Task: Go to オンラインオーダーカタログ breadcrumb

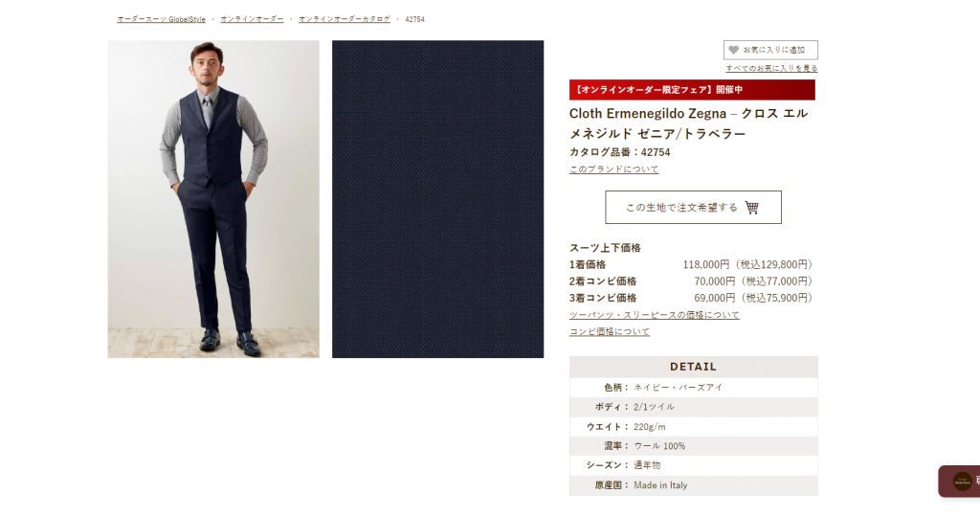Action: pyautogui.click(x=345, y=19)
